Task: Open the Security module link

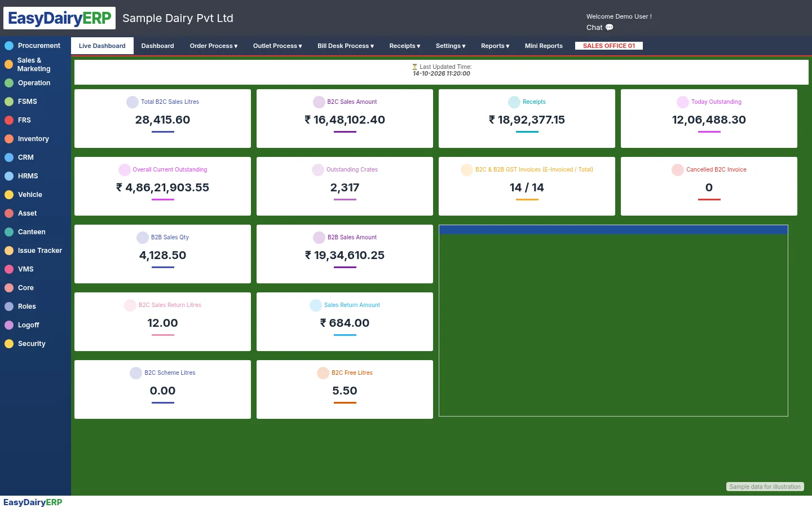Action: click(x=32, y=344)
